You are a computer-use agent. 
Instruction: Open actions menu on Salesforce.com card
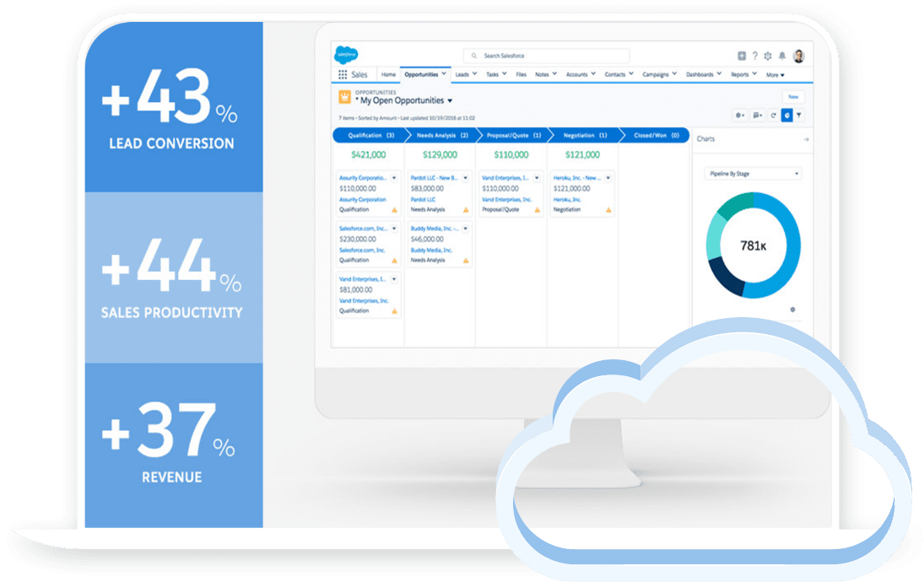[394, 229]
